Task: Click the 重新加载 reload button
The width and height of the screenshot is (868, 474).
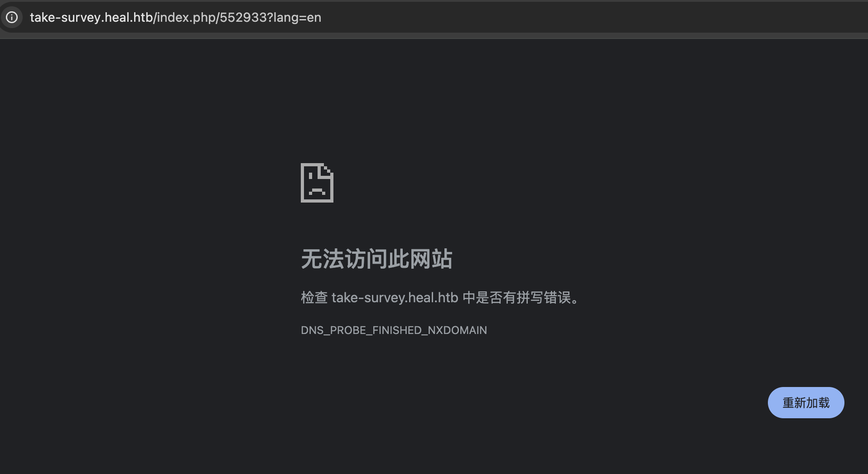Action: tap(806, 402)
